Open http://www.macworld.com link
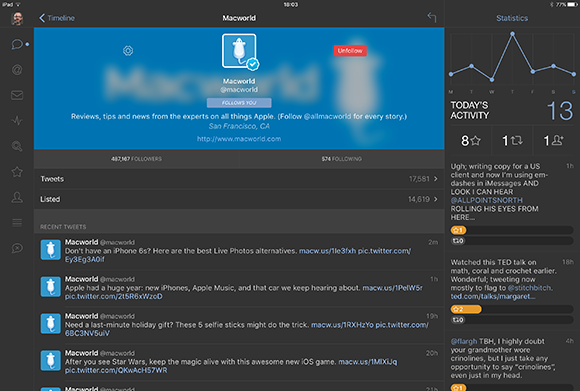Screen dimensions: 580x391 [x=239, y=139]
